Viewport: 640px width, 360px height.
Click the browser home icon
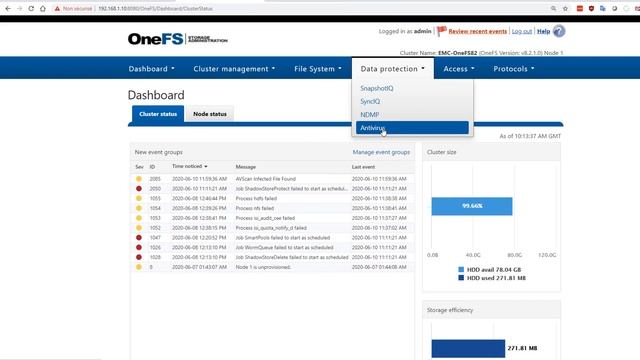[x=42, y=9]
